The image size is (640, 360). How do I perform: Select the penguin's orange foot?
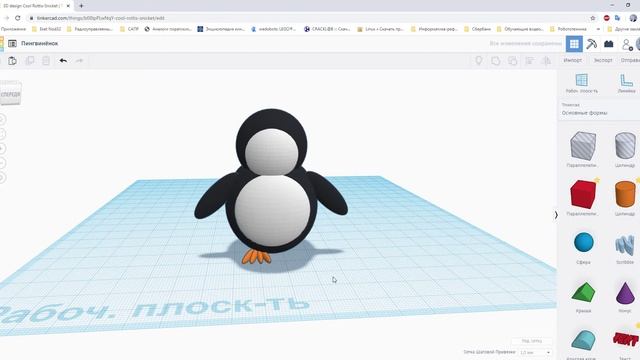256,257
